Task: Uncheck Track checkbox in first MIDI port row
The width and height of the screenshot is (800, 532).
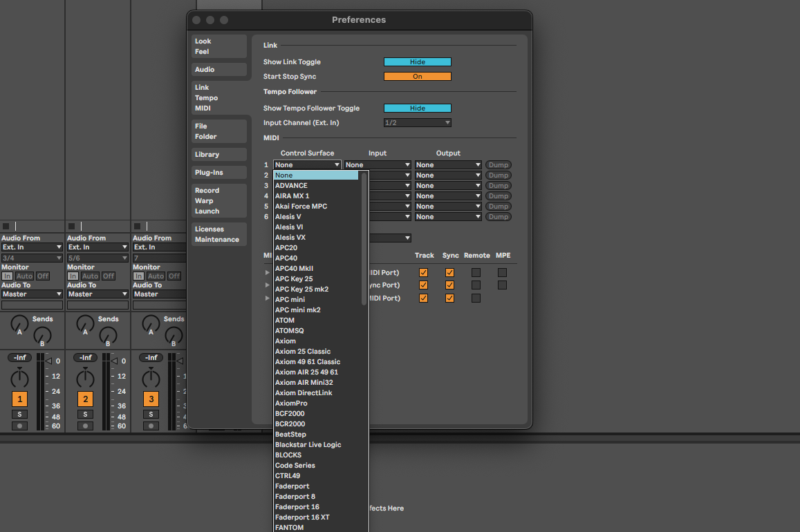Action: (x=423, y=273)
